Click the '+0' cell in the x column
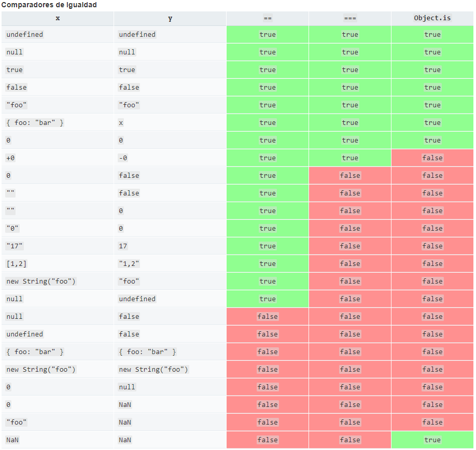The height and width of the screenshot is (450, 476). point(10,158)
